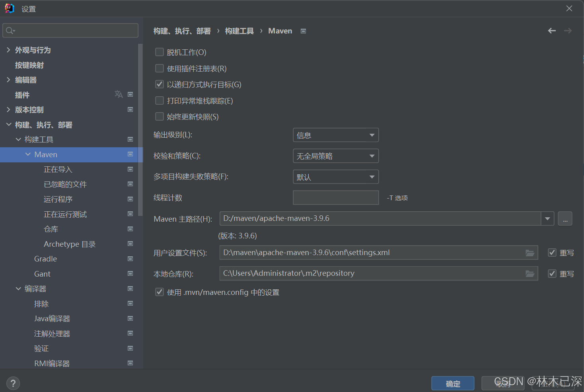Click the breadcrumb project icon after Maven
584x392 pixels.
(304, 31)
